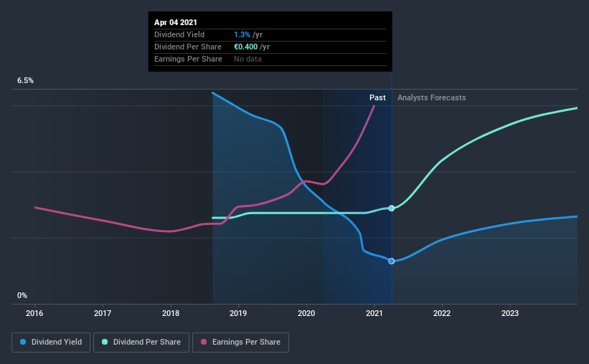Screen dimensions: 589x364
Task: Click the 1.3% dividend yield value
Action: 242,35
